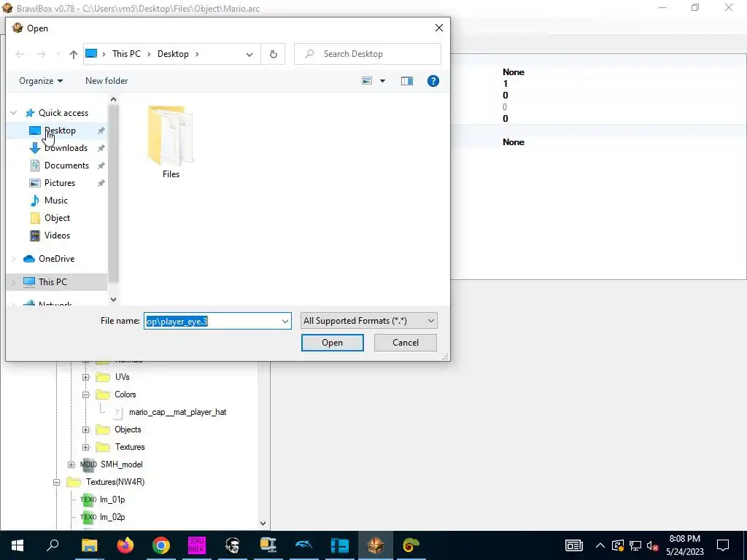Expand the This PC node
The height and width of the screenshot is (560, 747).
click(14, 282)
